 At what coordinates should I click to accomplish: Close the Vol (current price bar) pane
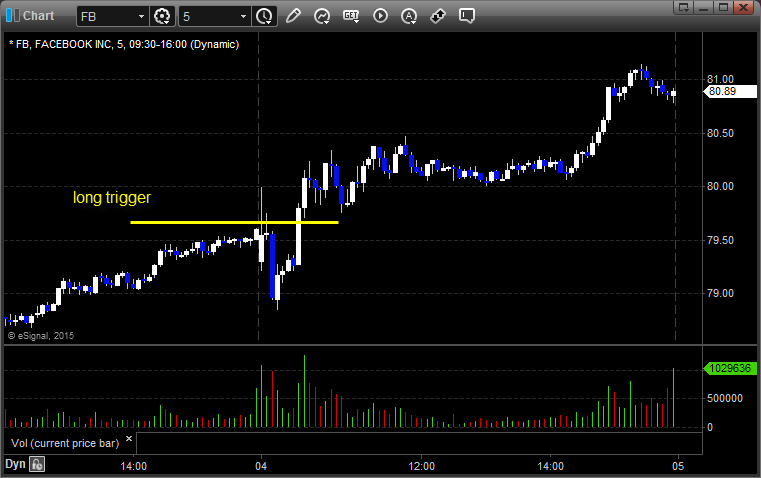click(129, 439)
